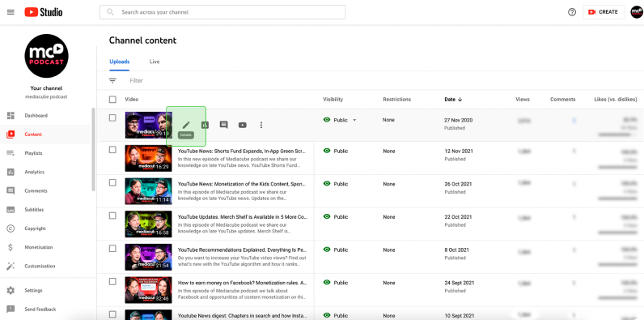Click the filter lines icon
Screen dimensions: 644x320
tap(112, 81)
